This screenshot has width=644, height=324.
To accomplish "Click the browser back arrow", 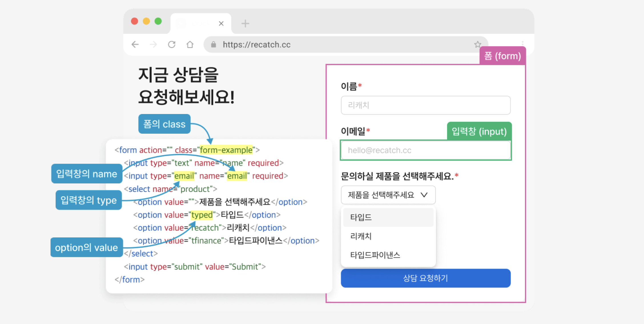I will tap(135, 44).
